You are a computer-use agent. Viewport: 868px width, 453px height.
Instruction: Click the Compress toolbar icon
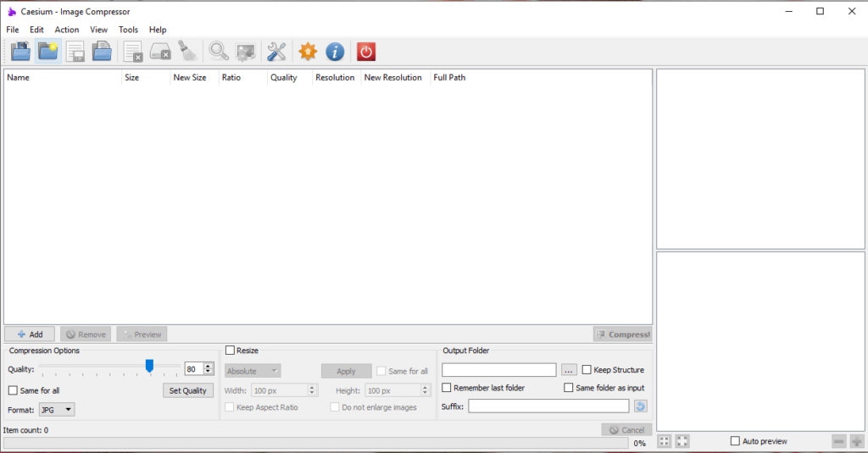point(246,52)
